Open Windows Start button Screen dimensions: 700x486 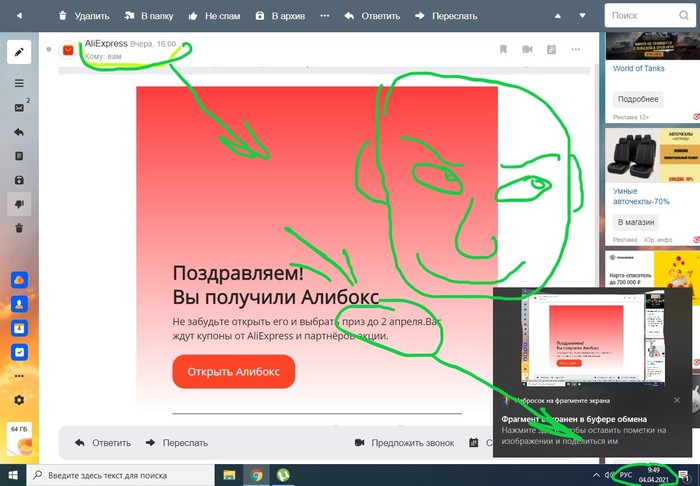(13, 475)
